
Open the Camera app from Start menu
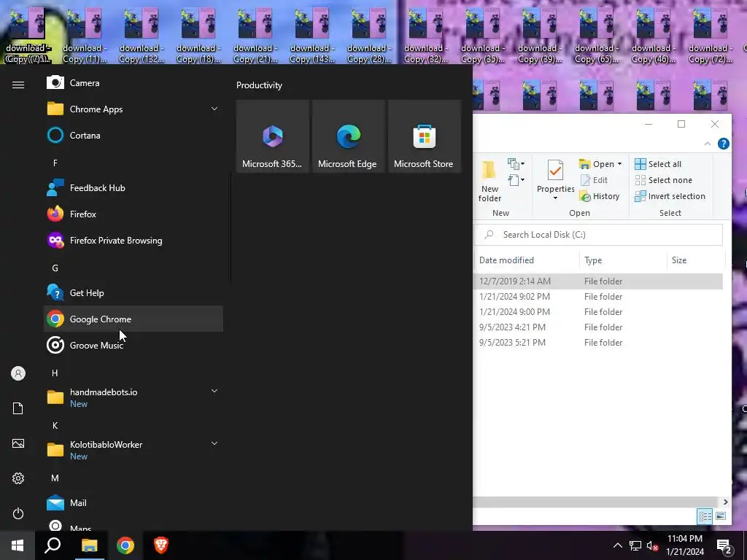pos(133,83)
